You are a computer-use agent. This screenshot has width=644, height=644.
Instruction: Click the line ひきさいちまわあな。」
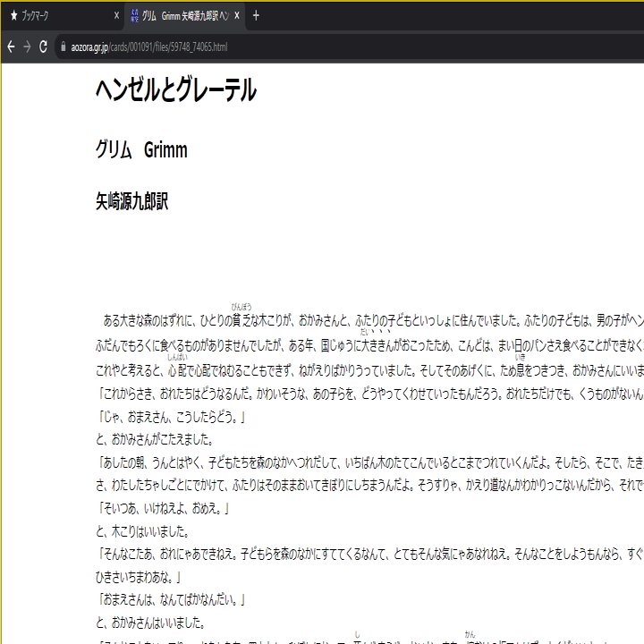pos(139,578)
